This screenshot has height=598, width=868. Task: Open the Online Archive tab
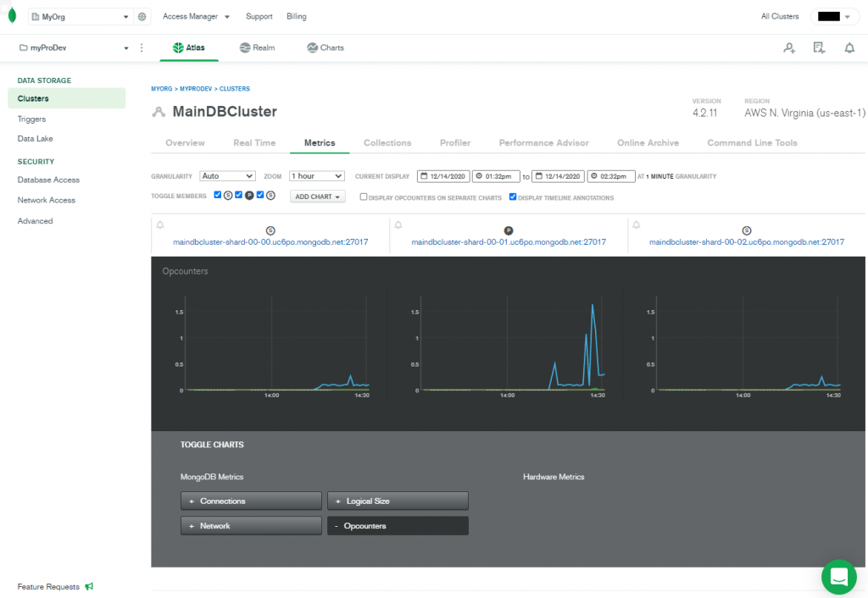(648, 142)
